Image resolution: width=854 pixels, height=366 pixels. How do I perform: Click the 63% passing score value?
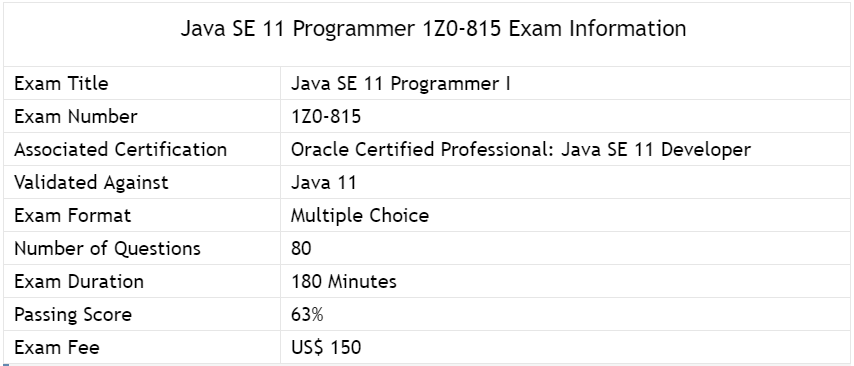click(x=307, y=315)
